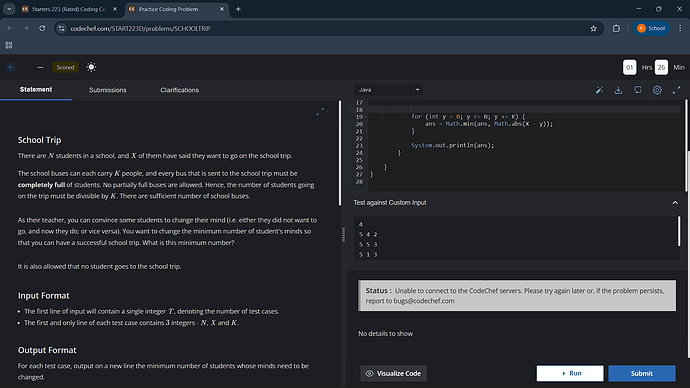Click the hours remaining timer box
This screenshot has width=690, height=388.
click(629, 67)
